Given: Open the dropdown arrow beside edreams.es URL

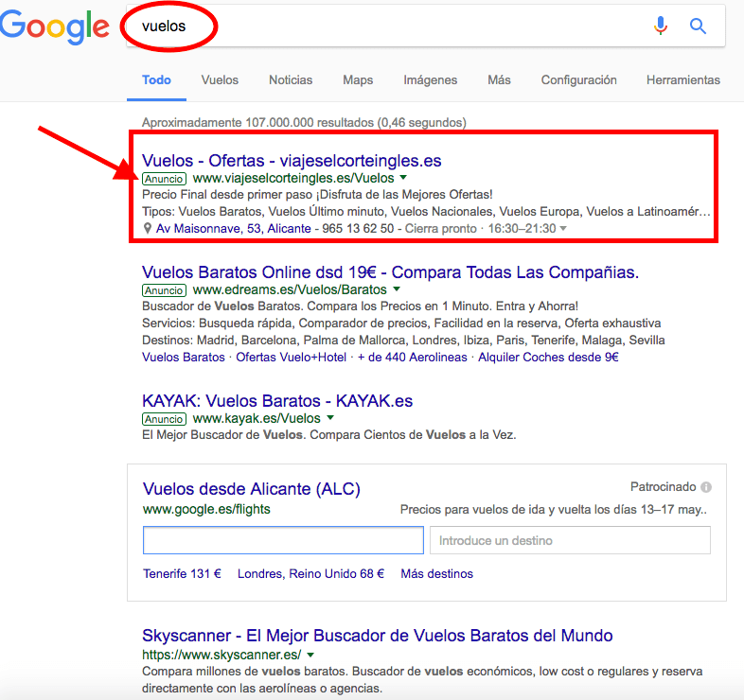Looking at the screenshot, I should click(397, 289).
